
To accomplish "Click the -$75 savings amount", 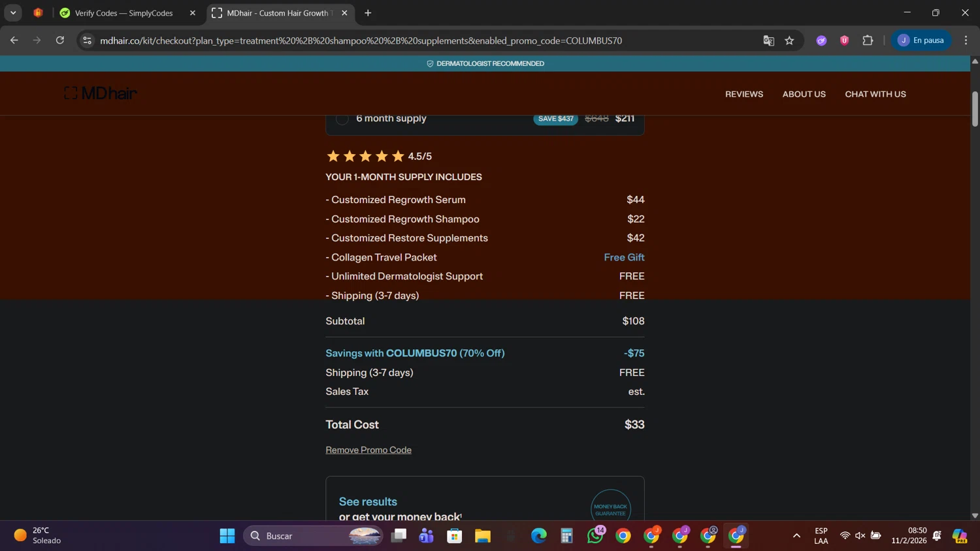I will coord(634,353).
